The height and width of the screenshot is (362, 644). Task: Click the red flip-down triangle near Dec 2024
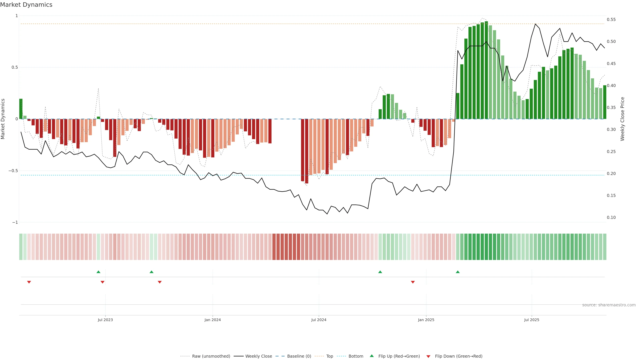pyautogui.click(x=413, y=282)
